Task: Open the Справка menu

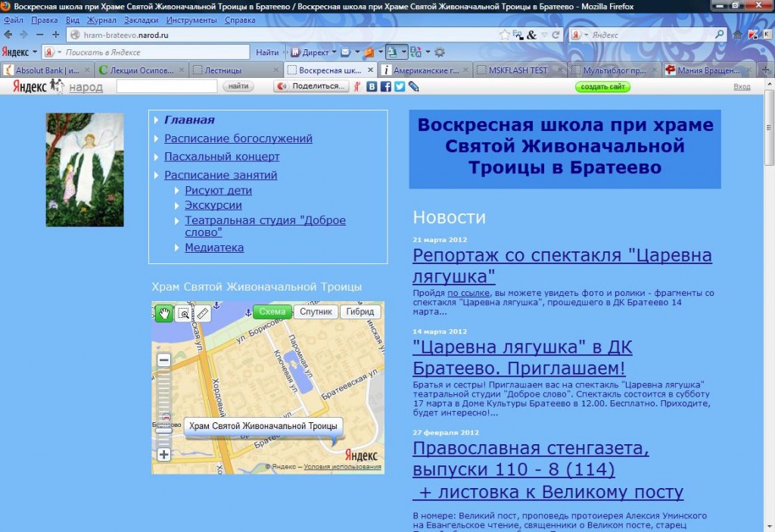Action: (240, 20)
